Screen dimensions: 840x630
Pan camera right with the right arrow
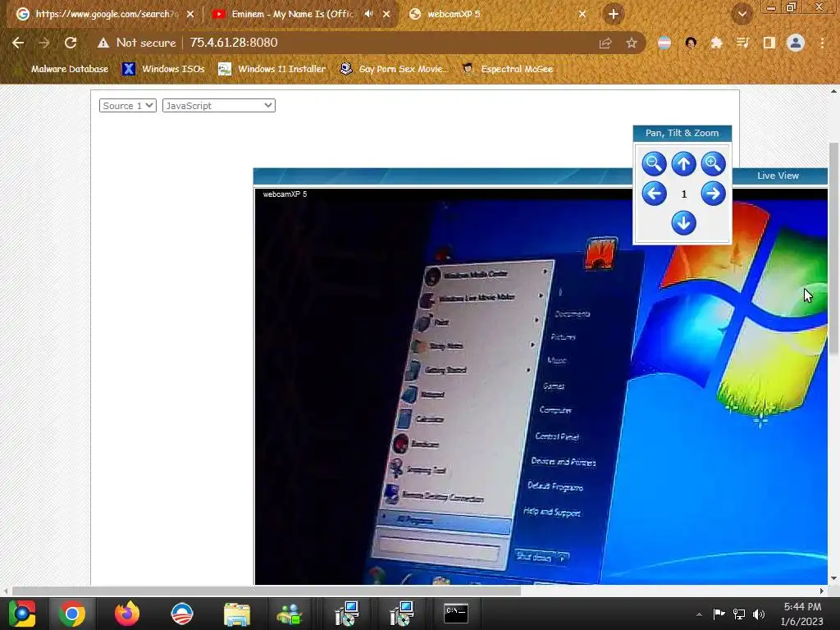click(713, 194)
